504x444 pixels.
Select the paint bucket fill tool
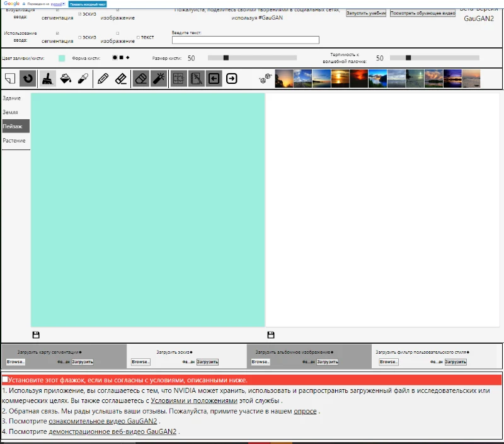[66, 78]
